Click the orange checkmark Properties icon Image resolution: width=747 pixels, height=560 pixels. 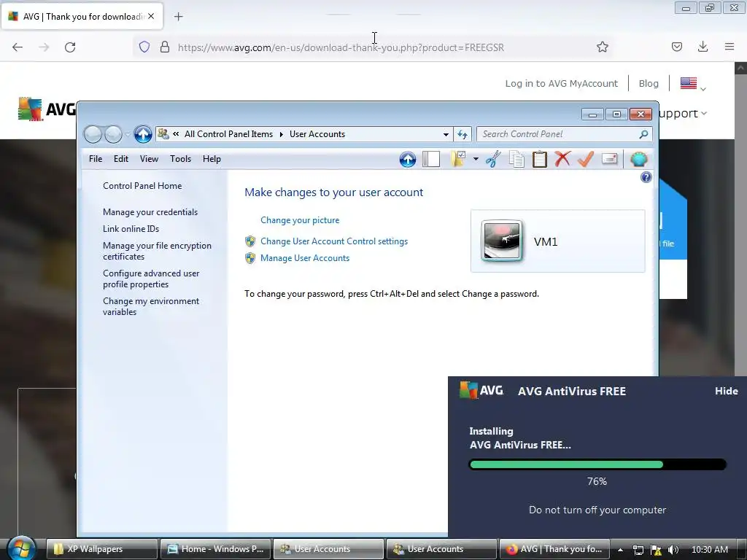point(586,159)
